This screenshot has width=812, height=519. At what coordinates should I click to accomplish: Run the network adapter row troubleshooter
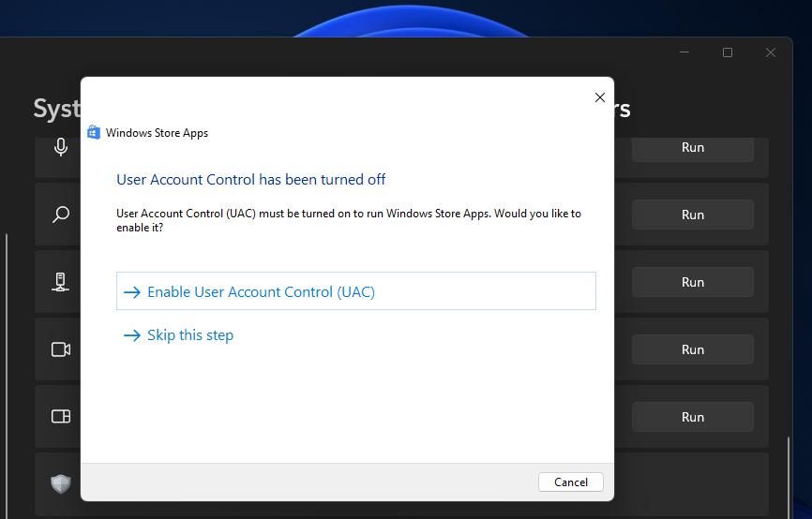[x=692, y=282]
